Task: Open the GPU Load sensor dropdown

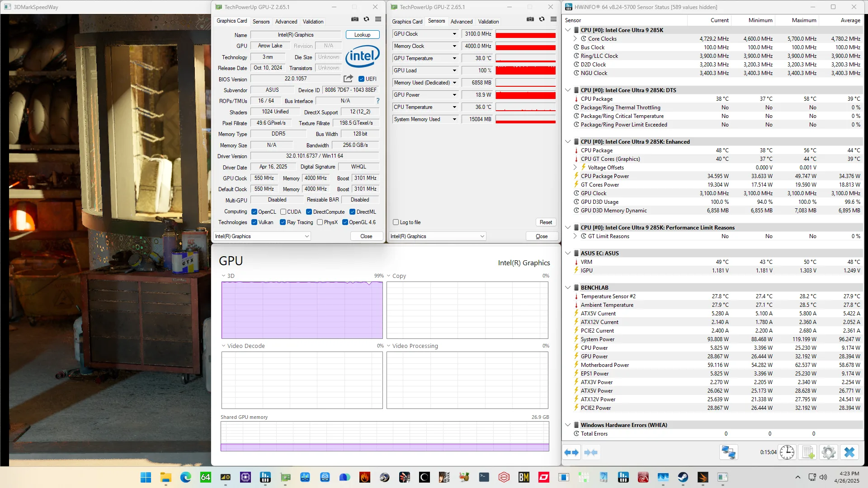Action: [454, 70]
